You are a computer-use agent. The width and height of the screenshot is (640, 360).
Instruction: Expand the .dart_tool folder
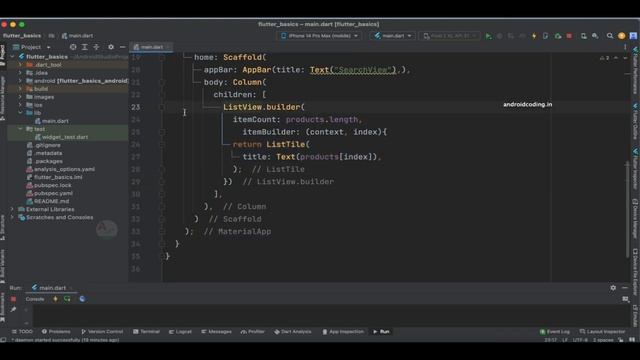20,65
